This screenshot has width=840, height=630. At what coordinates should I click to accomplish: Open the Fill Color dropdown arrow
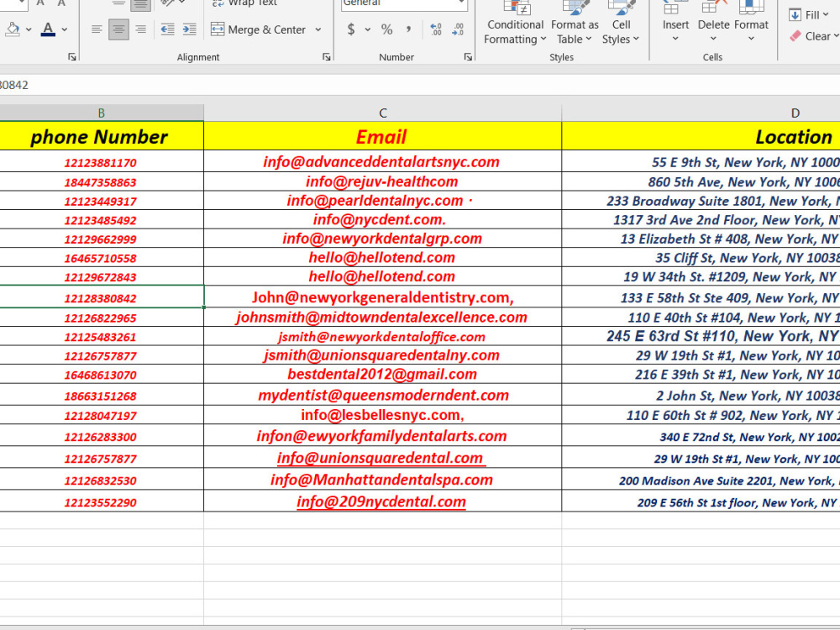coord(29,29)
